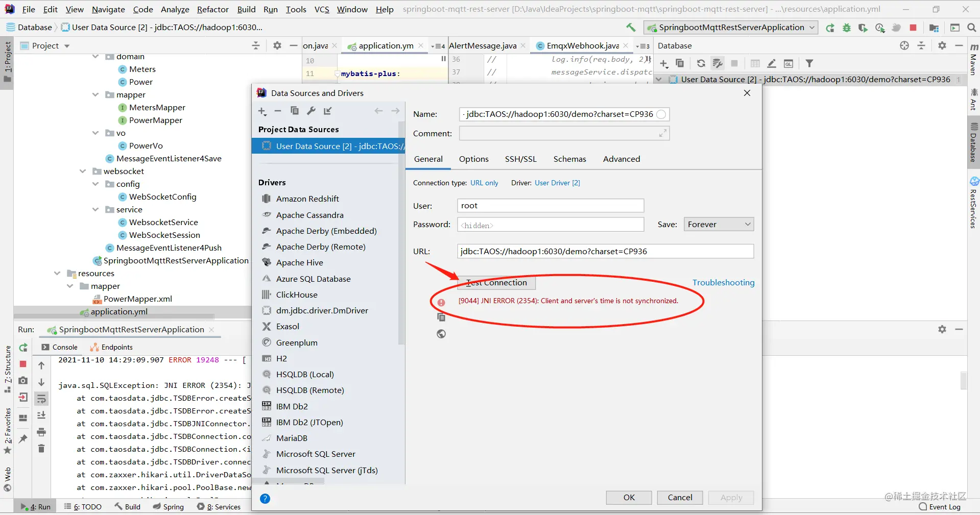The width and height of the screenshot is (980, 515).
Task: Toggle scroll to end in Run console
Action: pyautogui.click(x=41, y=415)
